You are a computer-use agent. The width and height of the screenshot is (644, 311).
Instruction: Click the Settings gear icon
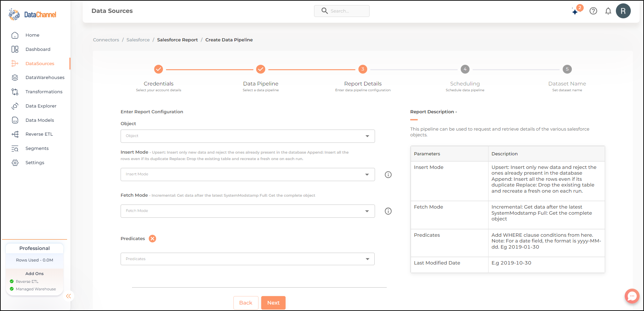pos(15,163)
